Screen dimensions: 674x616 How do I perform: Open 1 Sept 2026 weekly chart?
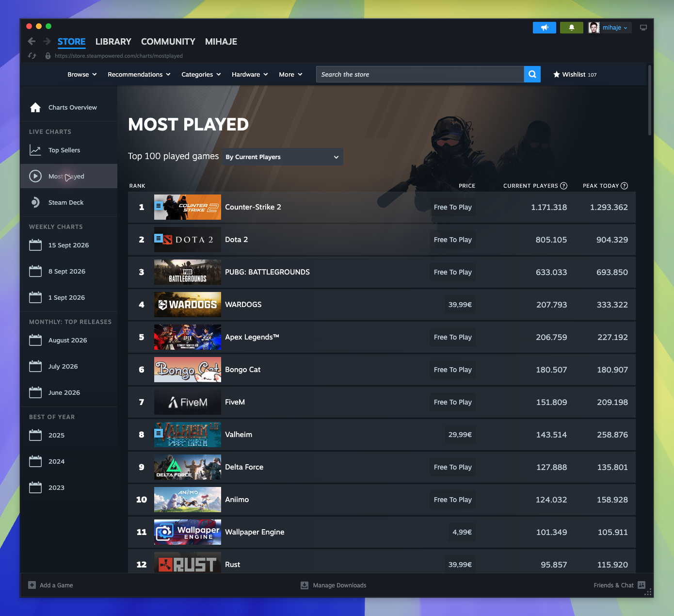click(x=69, y=297)
